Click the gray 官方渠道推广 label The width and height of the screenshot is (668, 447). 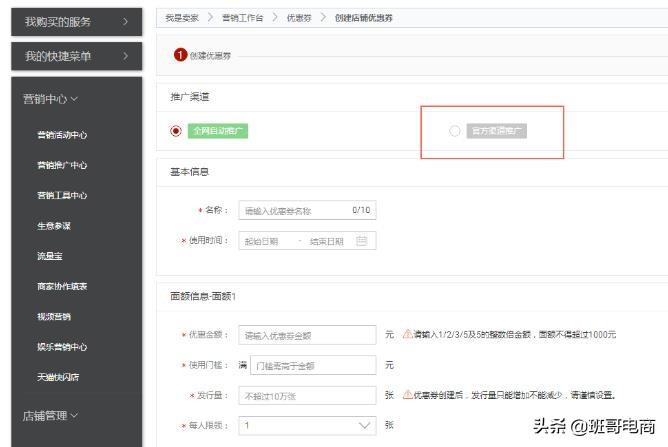[497, 131]
